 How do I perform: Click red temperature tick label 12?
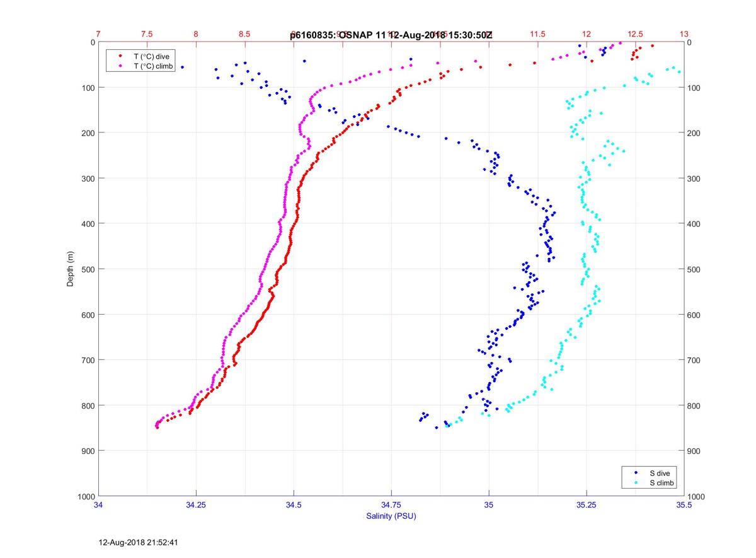click(587, 34)
